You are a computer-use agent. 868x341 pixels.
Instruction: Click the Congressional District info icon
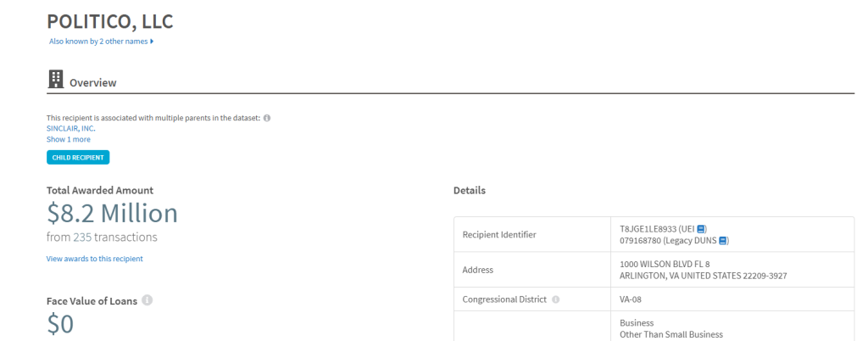[x=555, y=299]
